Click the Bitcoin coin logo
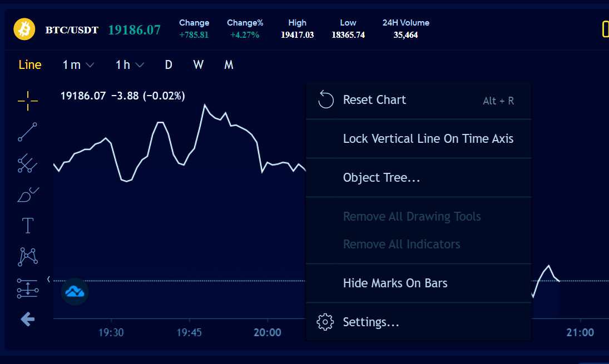This screenshot has height=364, width=609. click(24, 29)
